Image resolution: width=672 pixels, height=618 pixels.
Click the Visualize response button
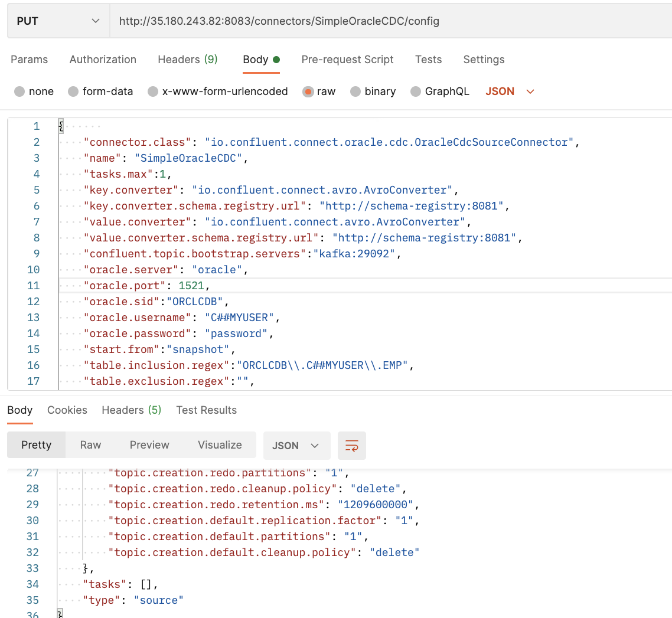[x=220, y=445]
